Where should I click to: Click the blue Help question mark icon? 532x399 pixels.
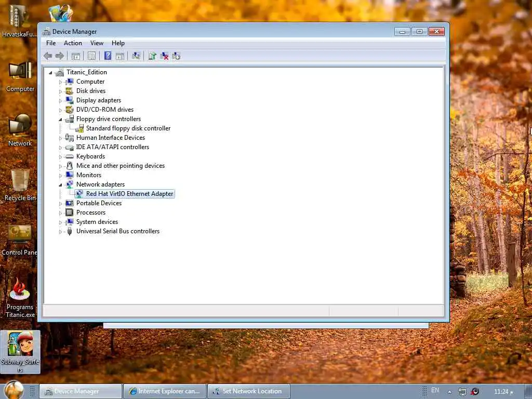[108, 56]
